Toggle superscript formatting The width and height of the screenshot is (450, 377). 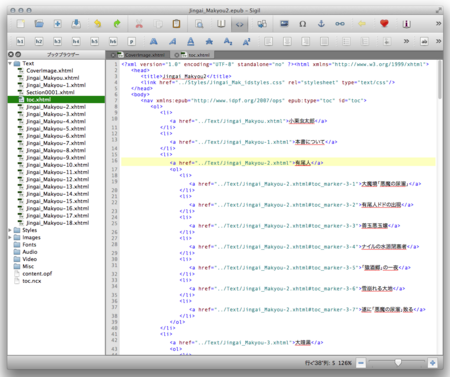tap(246, 41)
